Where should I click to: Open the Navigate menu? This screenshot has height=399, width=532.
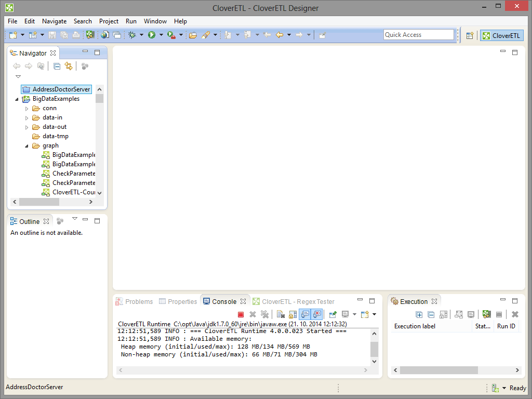[x=54, y=21]
